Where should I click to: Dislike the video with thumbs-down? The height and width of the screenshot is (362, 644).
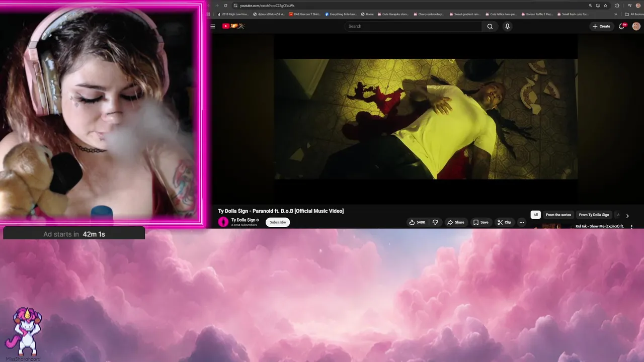pos(435,222)
